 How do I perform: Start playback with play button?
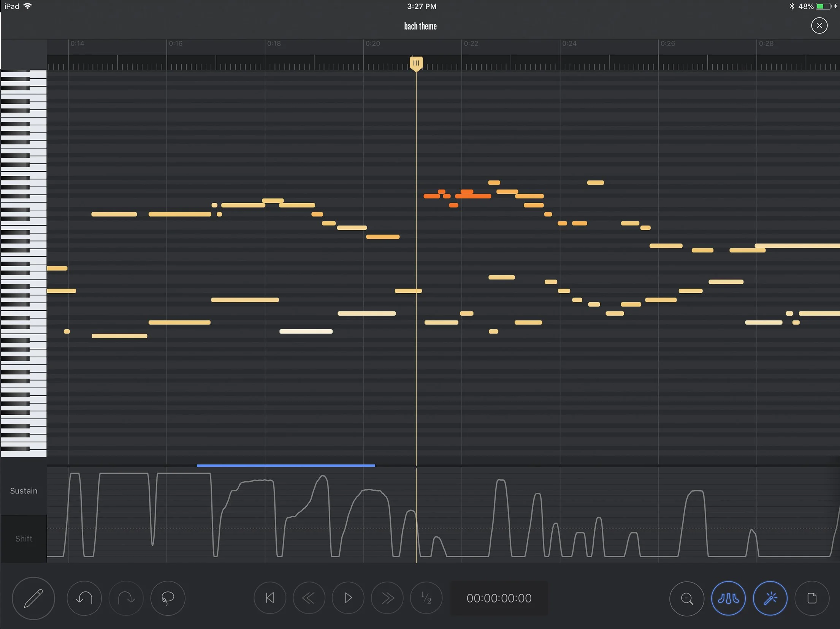pos(348,598)
